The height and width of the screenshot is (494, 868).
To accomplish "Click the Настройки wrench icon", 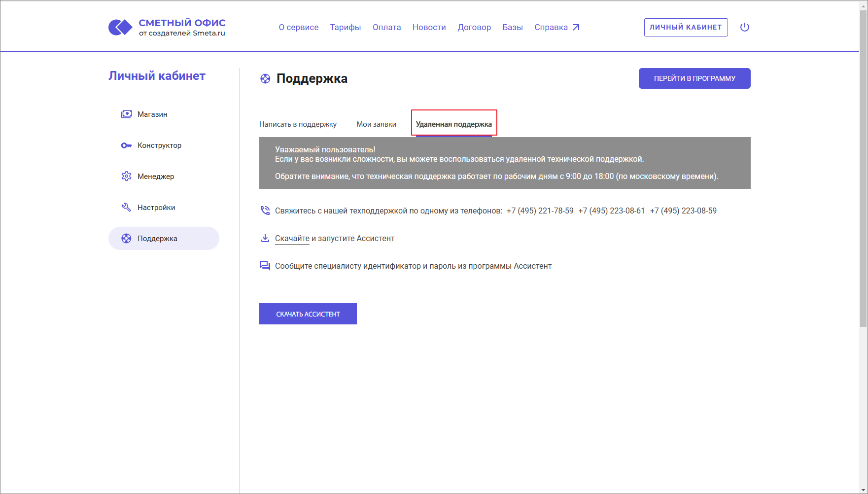I will pyautogui.click(x=127, y=207).
